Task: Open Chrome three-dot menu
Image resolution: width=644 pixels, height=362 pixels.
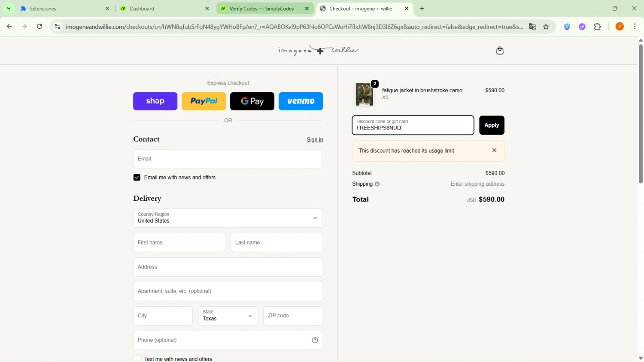Action: pos(635,27)
